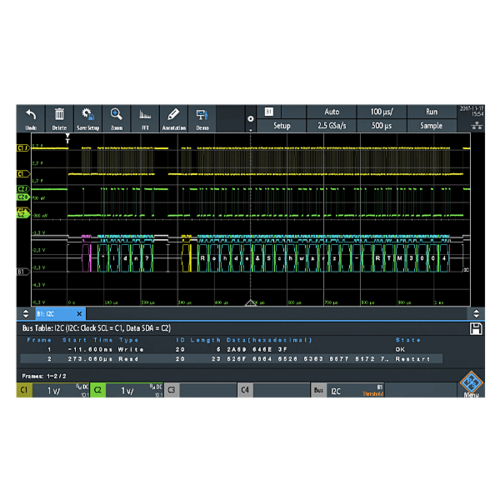Screen dimensions: 500x500
Task: Click the Type column header
Action: [x=129, y=340]
